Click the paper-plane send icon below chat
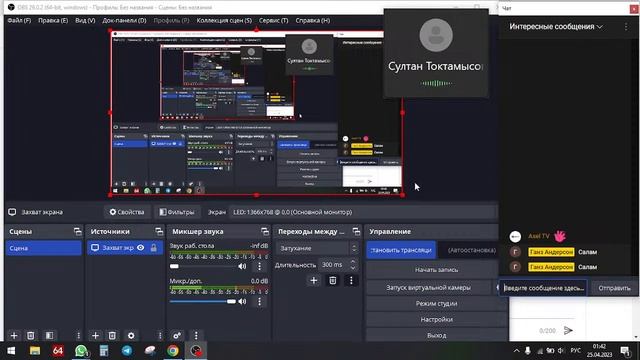This screenshot has width=640, height=360. tap(568, 330)
